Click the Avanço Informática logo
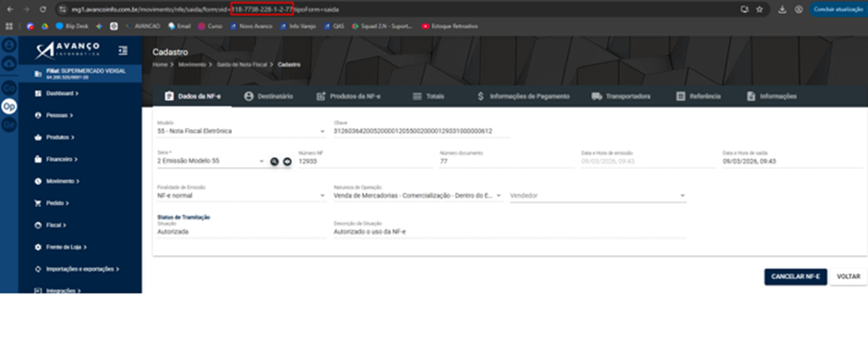Screen dimensions: 868x352 pyautogui.click(x=67, y=51)
